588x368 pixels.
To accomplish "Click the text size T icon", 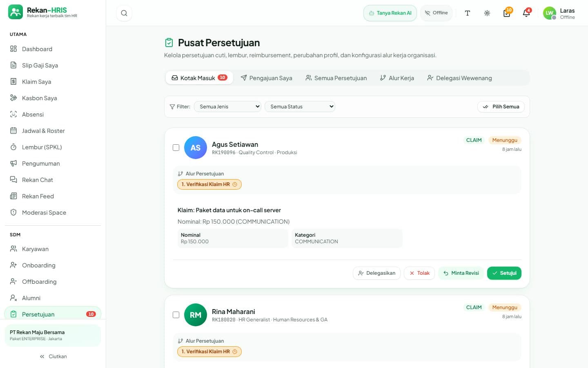I will point(468,13).
